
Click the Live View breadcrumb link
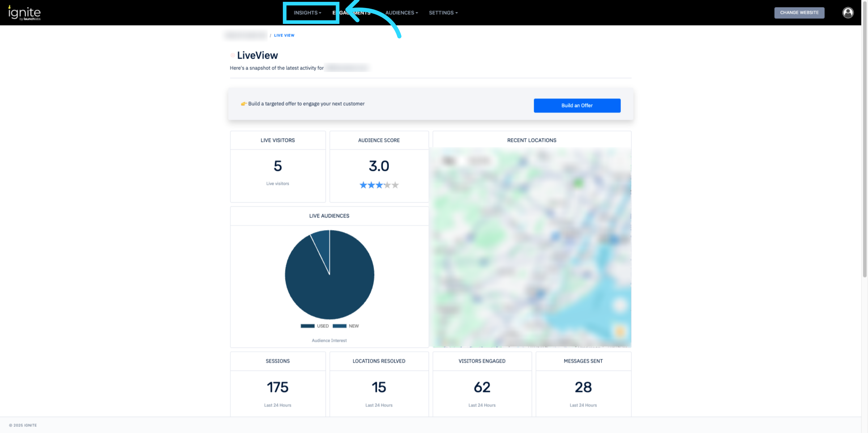point(284,35)
